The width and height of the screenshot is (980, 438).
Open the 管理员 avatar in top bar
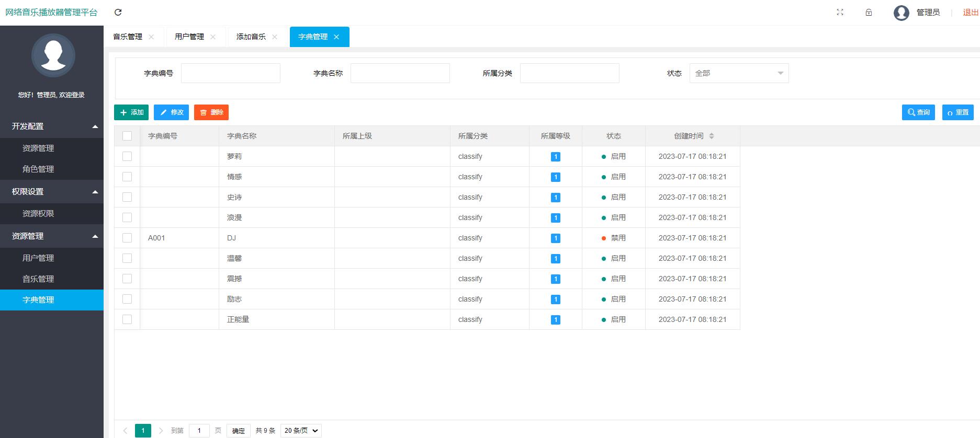[x=902, y=13]
